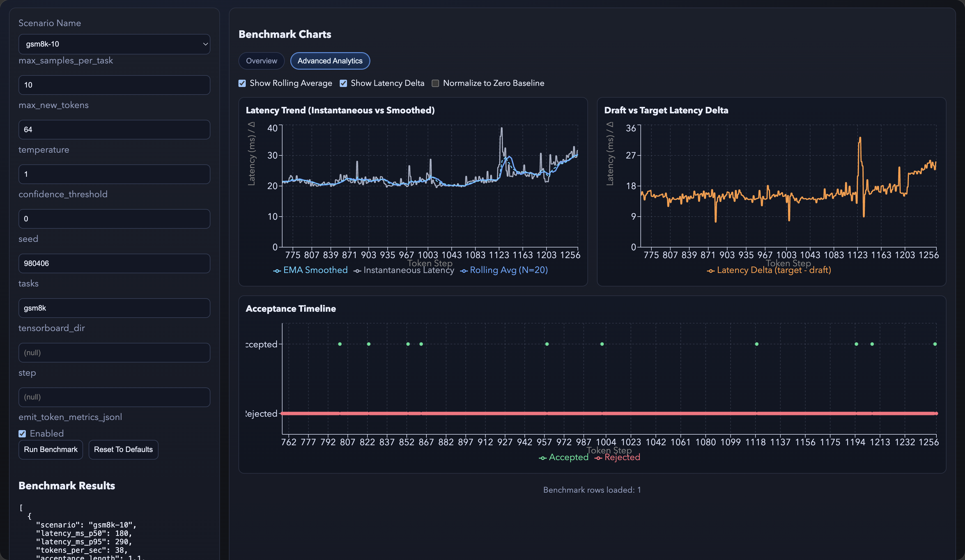The height and width of the screenshot is (560, 965).
Task: Uncheck the Show Latency Delta checkbox
Action: click(343, 83)
